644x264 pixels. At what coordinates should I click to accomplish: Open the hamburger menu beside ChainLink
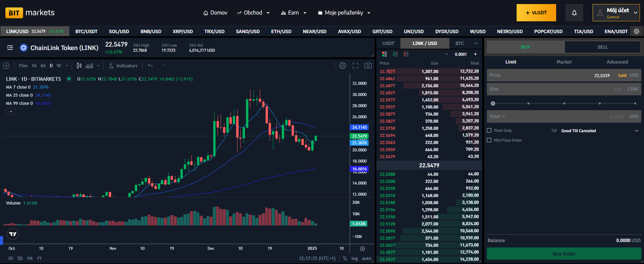[10, 48]
